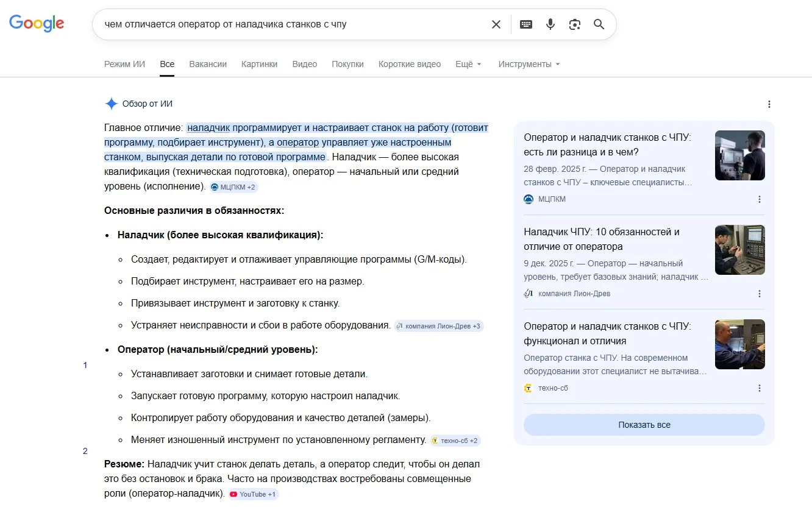
Task: Open three-dot menu for техно-сб source
Action: pos(760,388)
